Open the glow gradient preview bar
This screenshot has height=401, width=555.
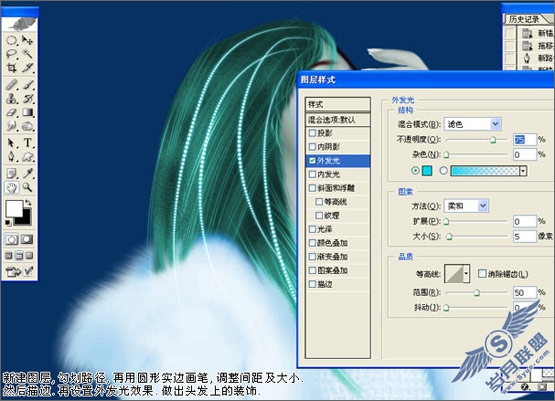click(485, 171)
